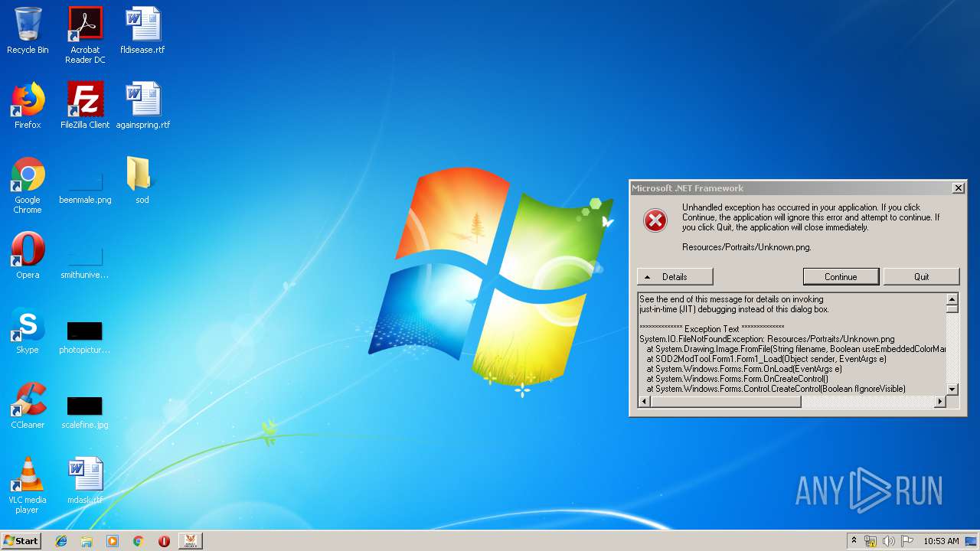
Task: Open the Recycle Bin icon
Action: 28,31
